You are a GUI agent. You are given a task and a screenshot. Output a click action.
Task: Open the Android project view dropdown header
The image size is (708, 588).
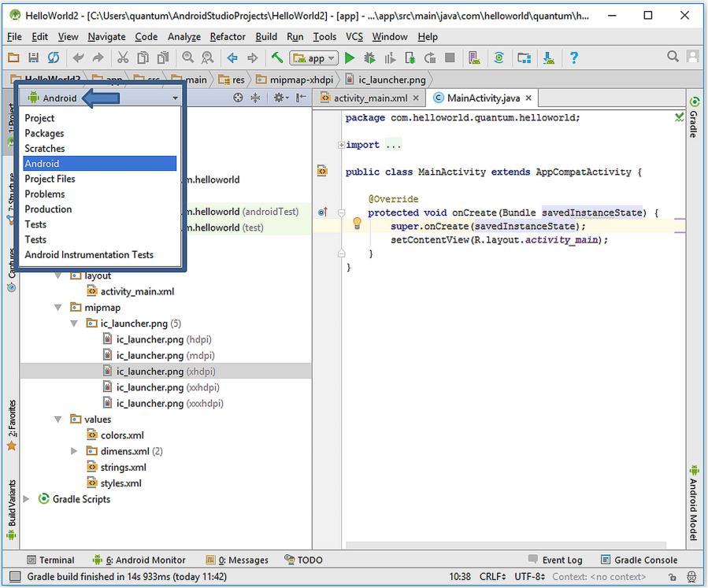(x=101, y=98)
